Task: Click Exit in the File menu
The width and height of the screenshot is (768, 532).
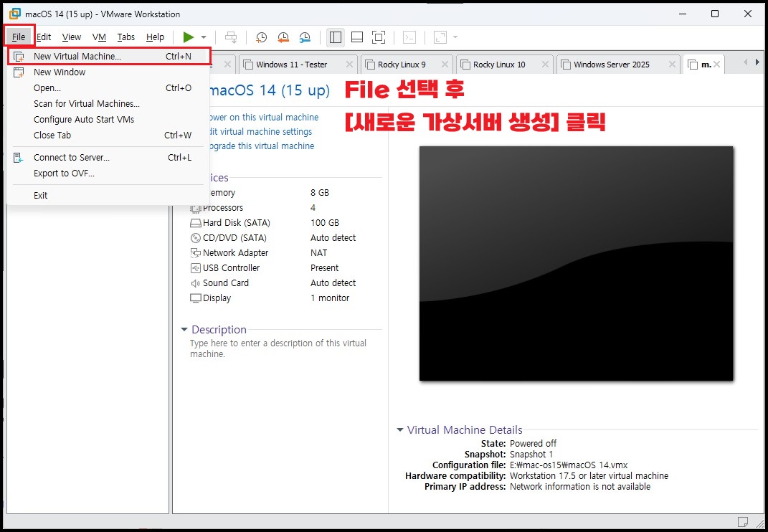Action: coord(109,196)
